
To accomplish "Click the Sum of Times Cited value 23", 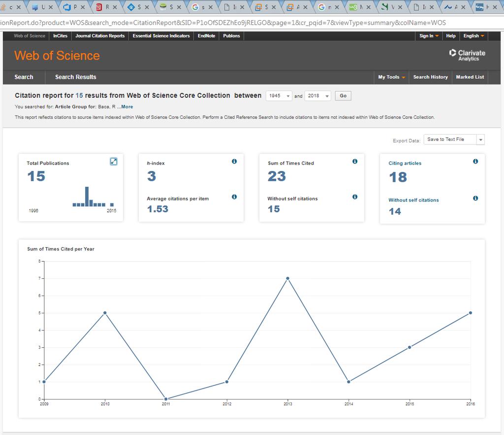I will point(277,176).
